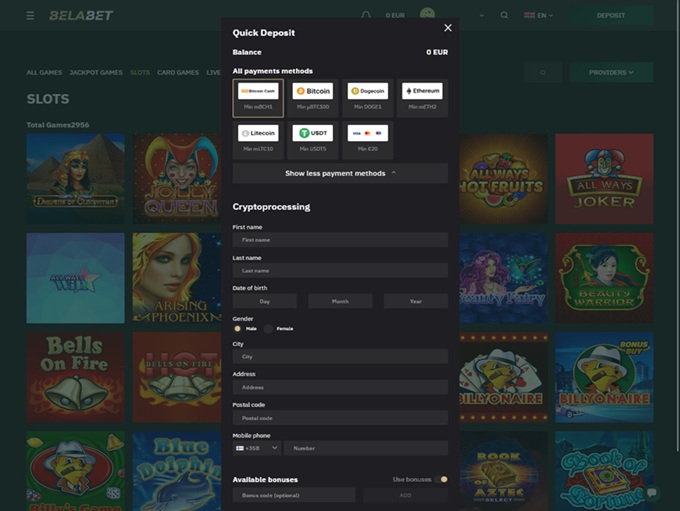Click the page vertical scrollbar
Screen dimensions: 680x511
point(677,226)
